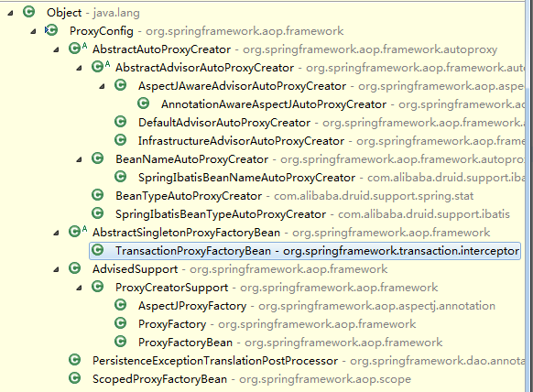
Task: Click the class icon beside AdvisedSupport
Action: (74, 268)
